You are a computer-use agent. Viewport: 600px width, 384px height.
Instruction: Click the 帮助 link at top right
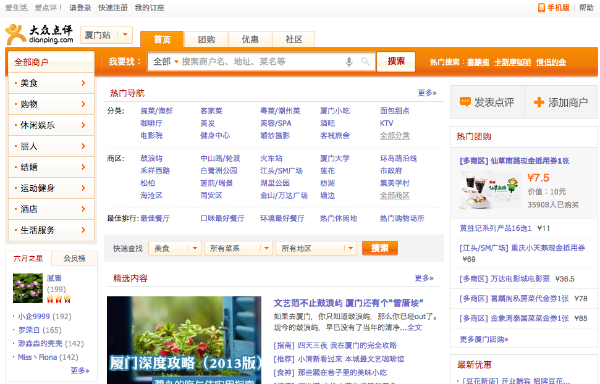[586, 8]
